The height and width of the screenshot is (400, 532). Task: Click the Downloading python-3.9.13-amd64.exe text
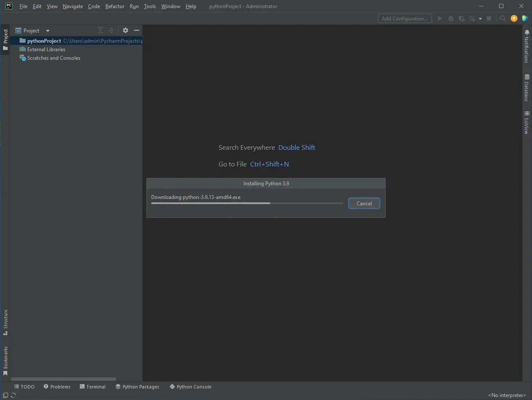tap(196, 197)
